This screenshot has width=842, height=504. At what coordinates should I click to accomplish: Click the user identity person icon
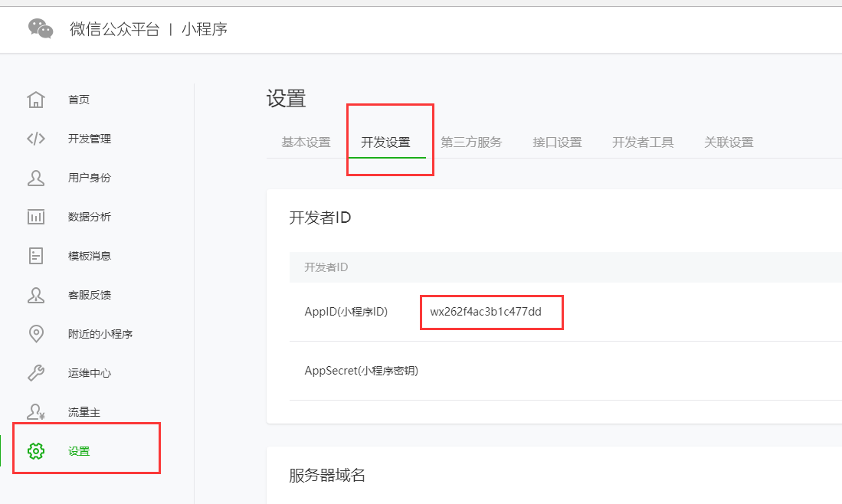point(36,178)
